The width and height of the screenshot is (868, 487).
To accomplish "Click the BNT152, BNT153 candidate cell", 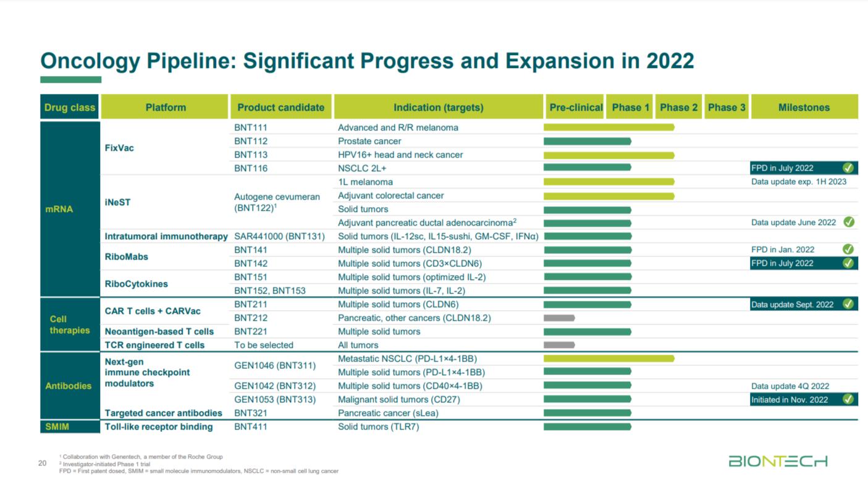I will [x=269, y=290].
